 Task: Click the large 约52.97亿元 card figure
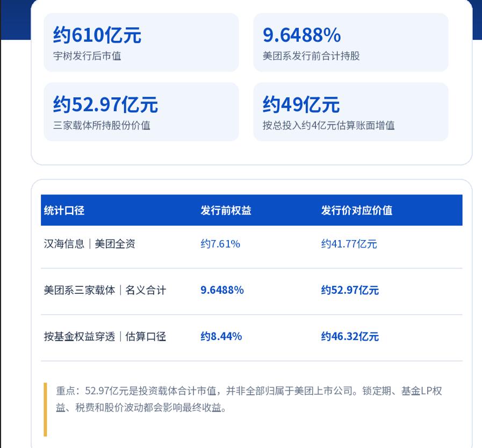pos(105,104)
